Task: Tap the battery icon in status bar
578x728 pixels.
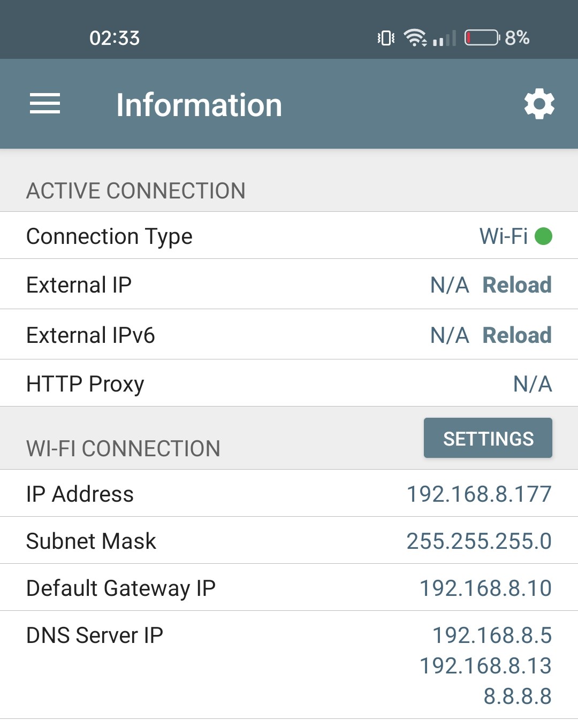Action: 482,38
